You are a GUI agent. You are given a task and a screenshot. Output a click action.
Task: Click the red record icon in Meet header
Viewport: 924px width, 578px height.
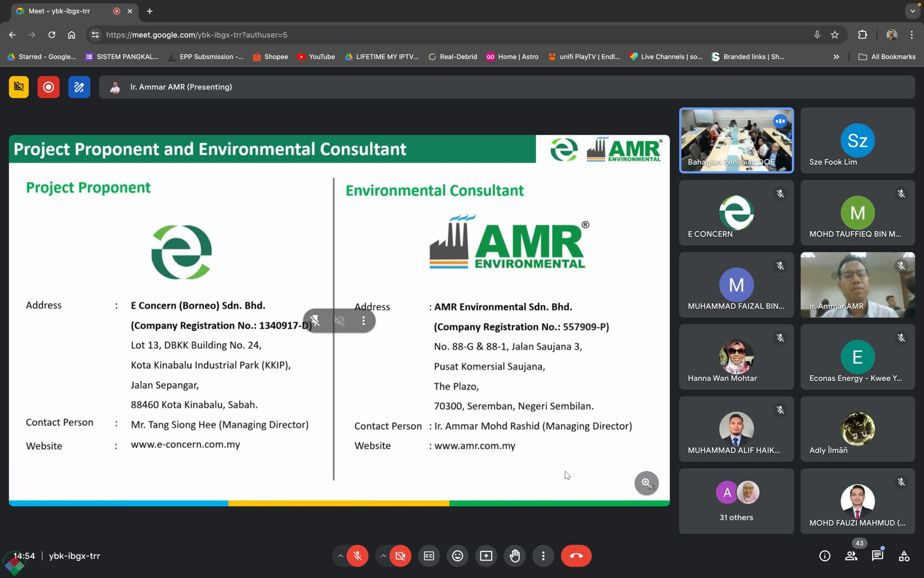pyautogui.click(x=49, y=87)
